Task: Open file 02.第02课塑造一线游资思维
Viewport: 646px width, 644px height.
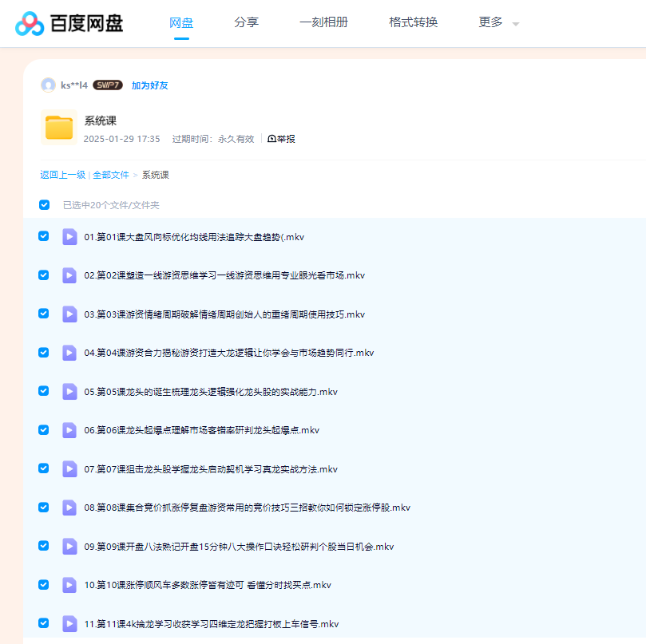Action: point(224,275)
